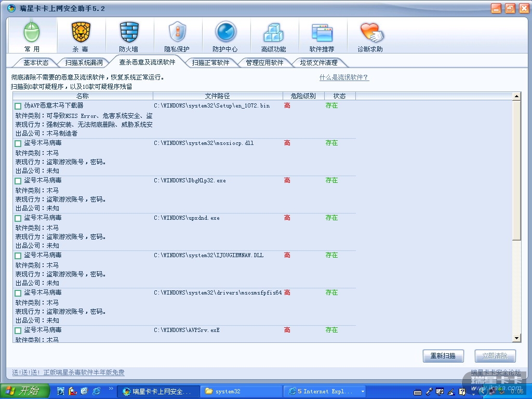
Task: Open the 防护中心 protection center
Action: [x=225, y=36]
